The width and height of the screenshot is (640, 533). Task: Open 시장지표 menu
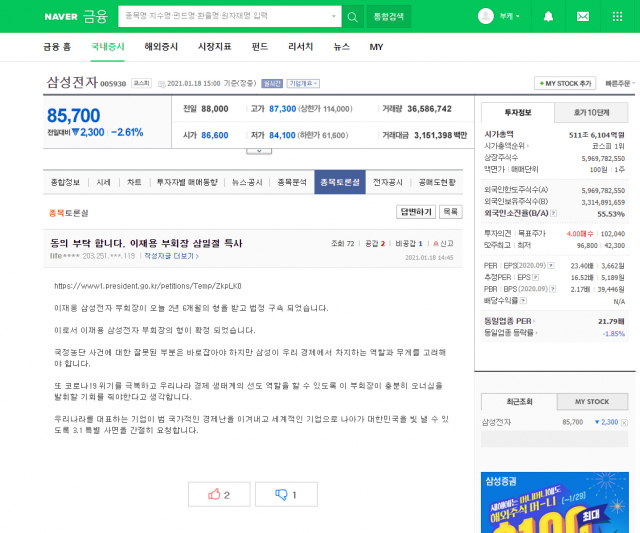(215, 47)
